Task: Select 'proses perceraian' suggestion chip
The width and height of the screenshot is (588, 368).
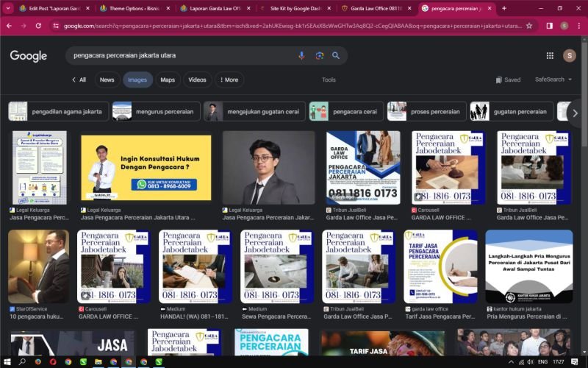Action: (x=427, y=112)
